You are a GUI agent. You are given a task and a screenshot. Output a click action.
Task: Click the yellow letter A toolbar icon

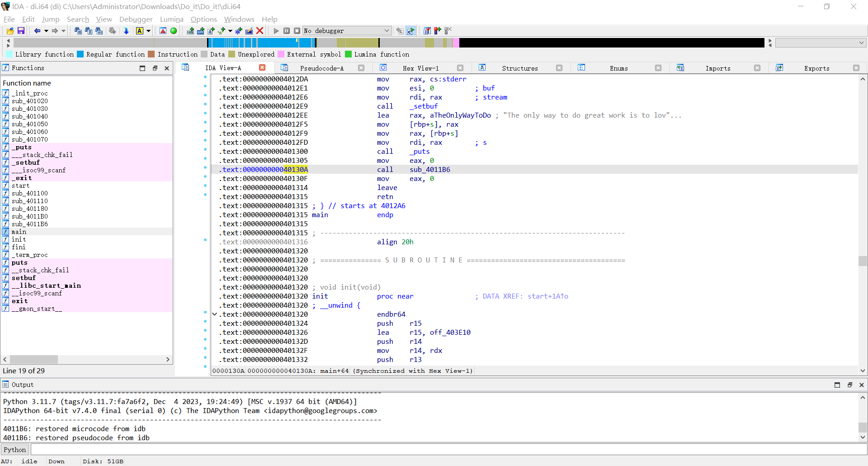click(x=140, y=31)
